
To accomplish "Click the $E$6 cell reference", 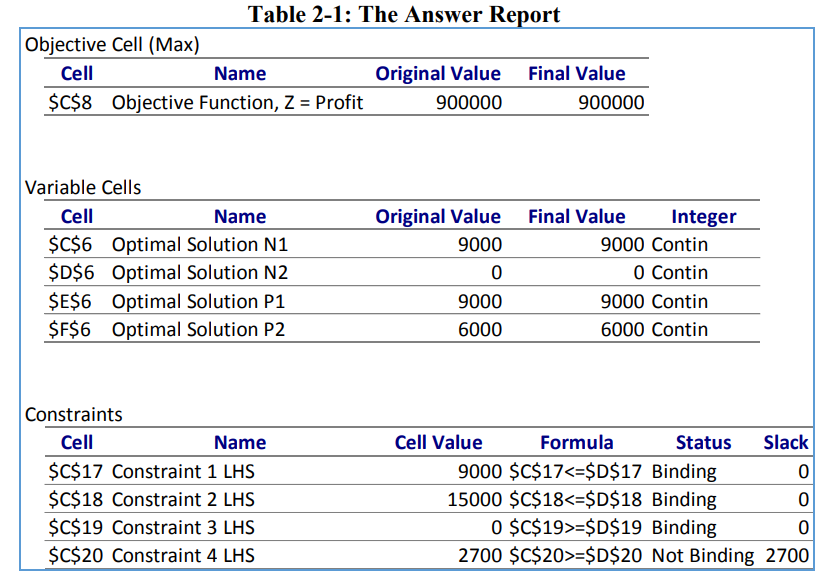I will click(x=70, y=302).
